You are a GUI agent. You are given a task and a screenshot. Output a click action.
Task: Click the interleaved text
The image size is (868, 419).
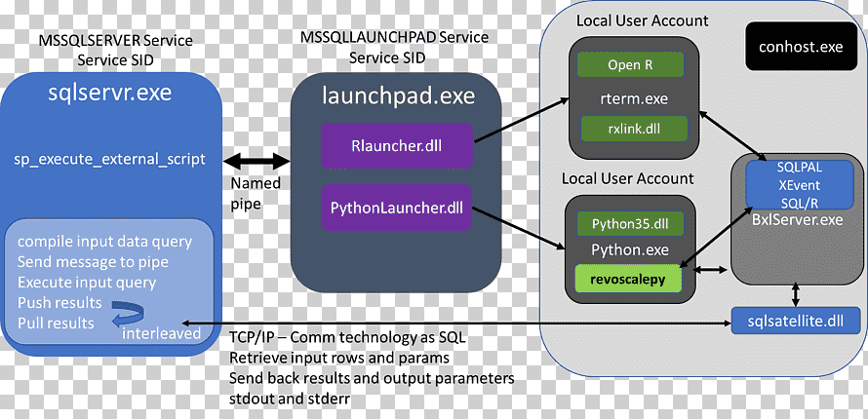coord(161,333)
